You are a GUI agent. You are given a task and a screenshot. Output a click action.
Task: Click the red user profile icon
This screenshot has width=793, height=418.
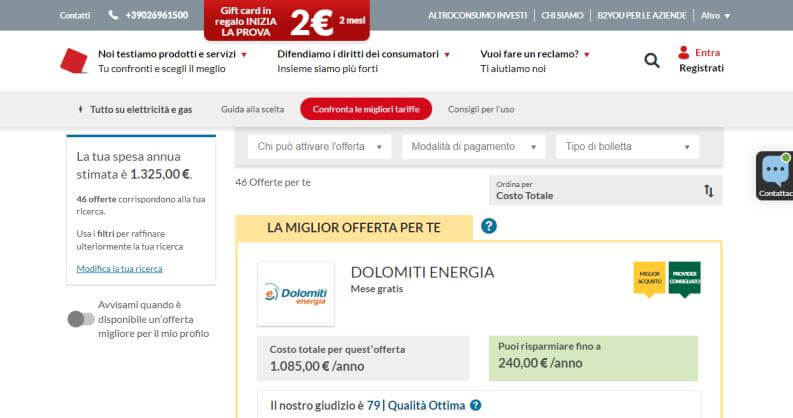[684, 53]
